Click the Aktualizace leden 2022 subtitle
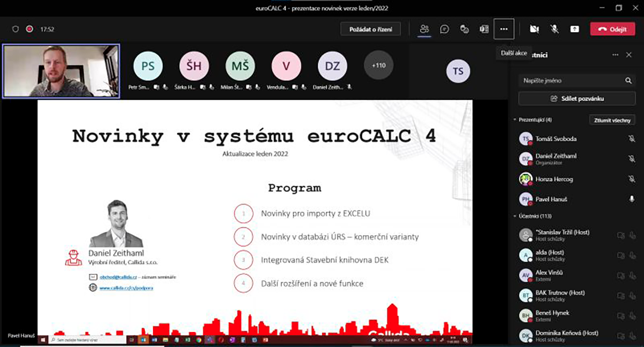The image size is (644, 347). pos(255,154)
